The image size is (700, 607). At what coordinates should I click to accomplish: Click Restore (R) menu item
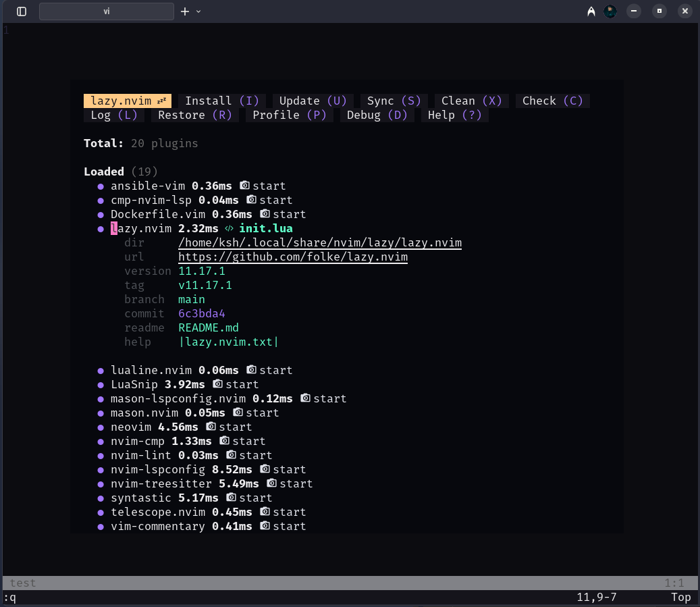pos(194,115)
